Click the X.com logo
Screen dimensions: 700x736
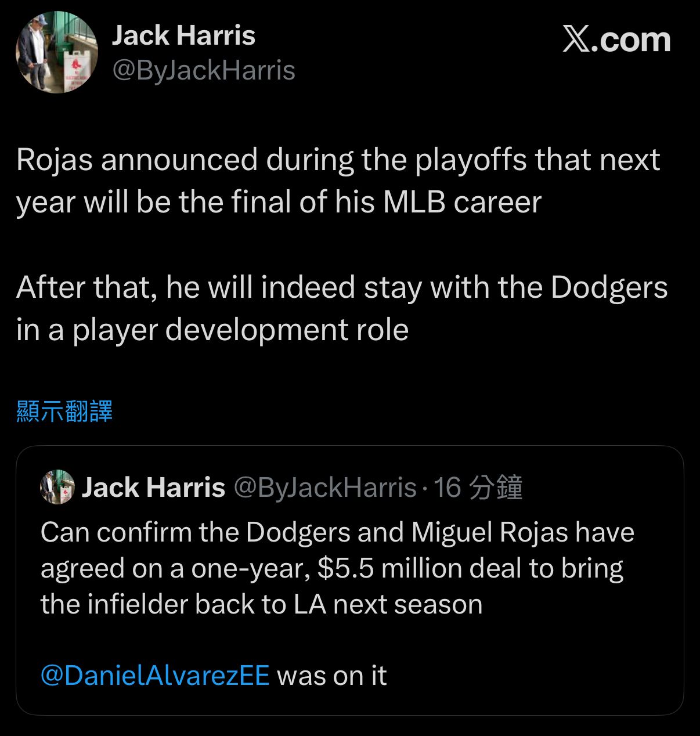616,41
